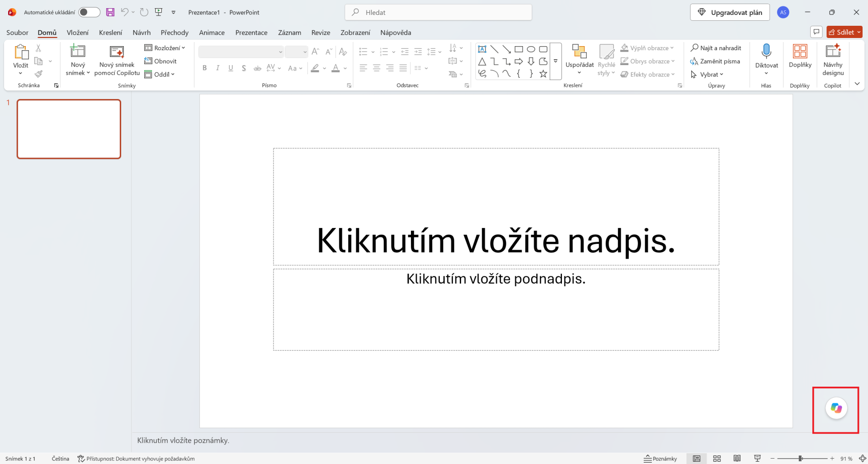This screenshot has width=868, height=464.
Task: Toggle Automatické ukládání switch
Action: [x=89, y=12]
